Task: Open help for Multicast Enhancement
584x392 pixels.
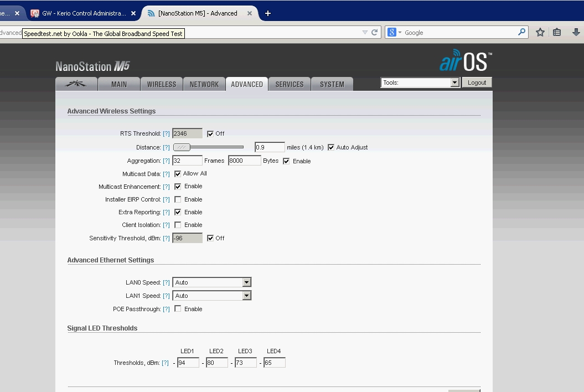Action: (x=166, y=187)
